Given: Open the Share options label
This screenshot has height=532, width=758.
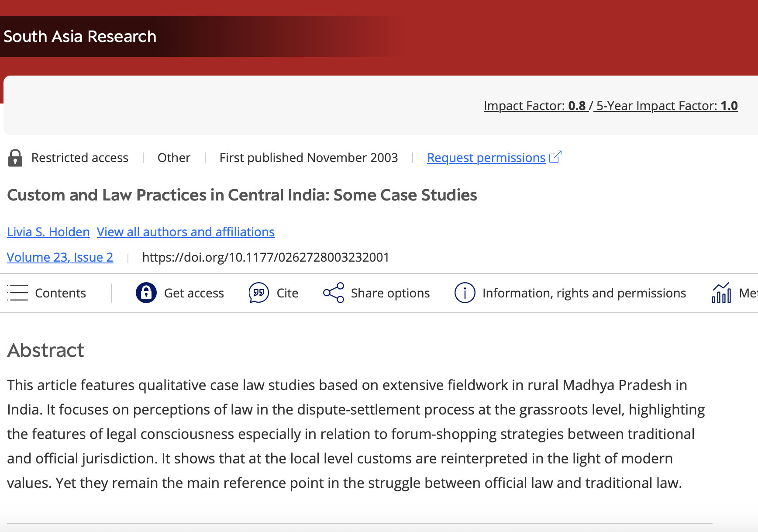Looking at the screenshot, I should click(390, 293).
